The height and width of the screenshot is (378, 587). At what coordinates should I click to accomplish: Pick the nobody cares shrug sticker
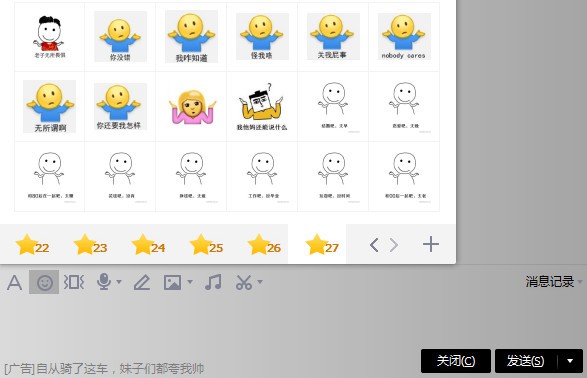[x=404, y=37]
